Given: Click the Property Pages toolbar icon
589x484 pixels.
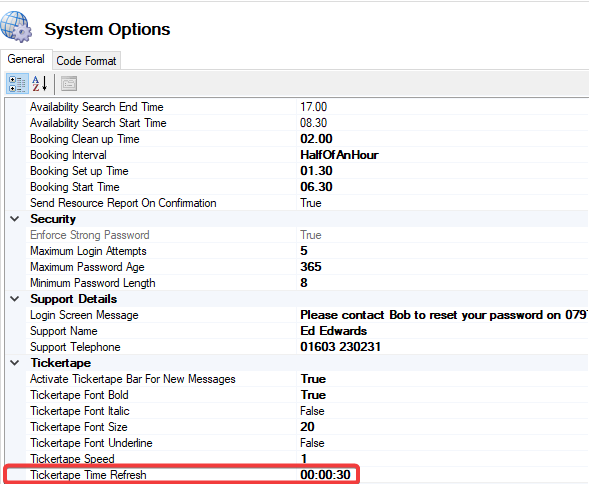Looking at the screenshot, I should click(x=69, y=84).
